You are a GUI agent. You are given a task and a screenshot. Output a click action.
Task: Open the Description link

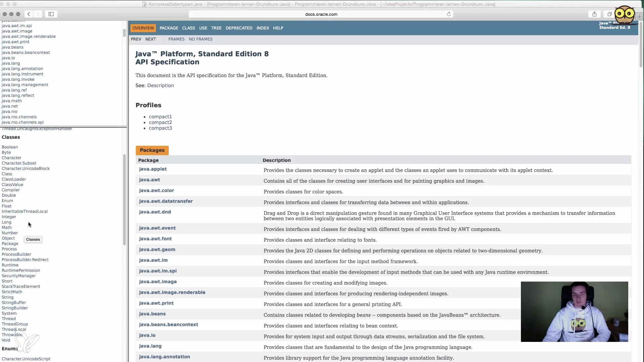160,85
